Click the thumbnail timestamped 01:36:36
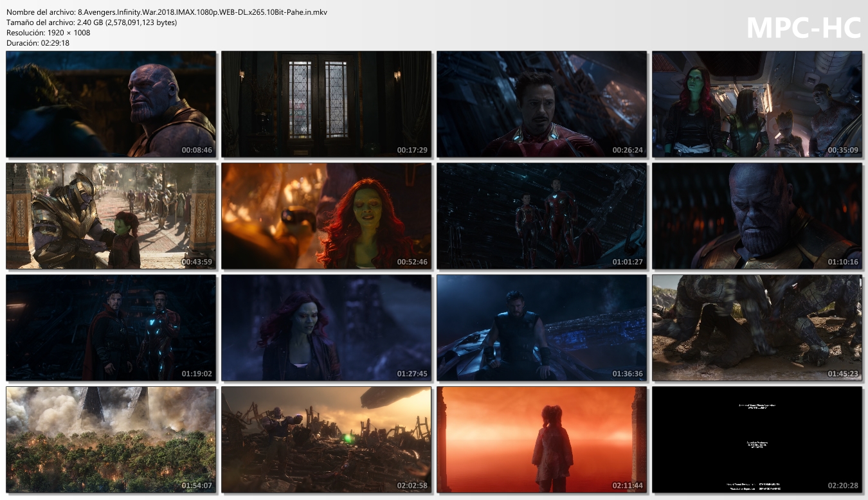The image size is (868, 500). point(541,328)
